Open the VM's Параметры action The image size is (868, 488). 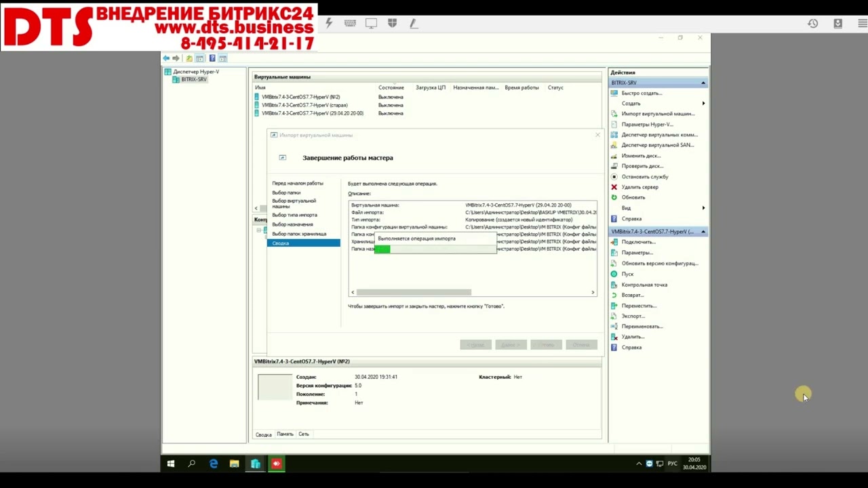click(x=637, y=253)
